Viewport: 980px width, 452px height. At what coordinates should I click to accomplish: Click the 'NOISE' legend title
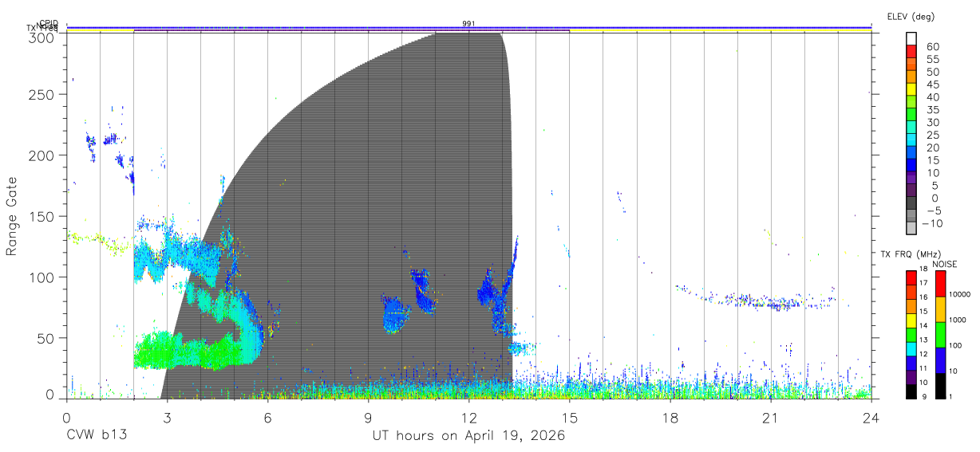coord(945,264)
